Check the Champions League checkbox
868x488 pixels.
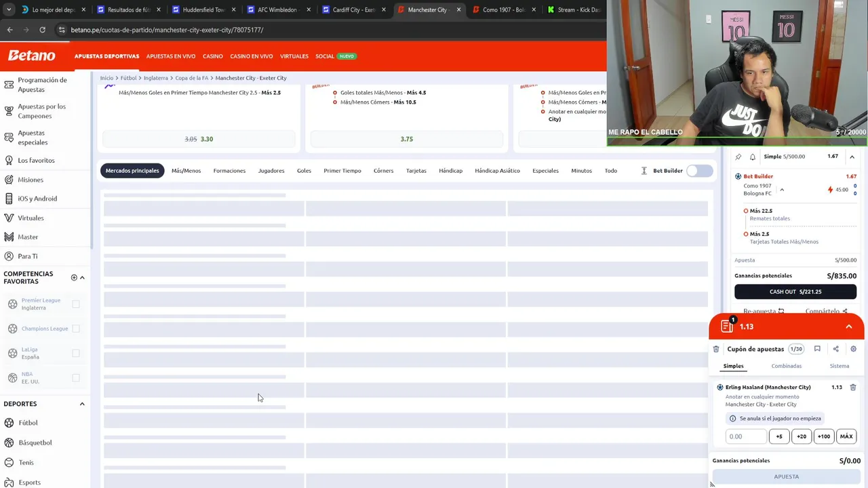coord(76,329)
